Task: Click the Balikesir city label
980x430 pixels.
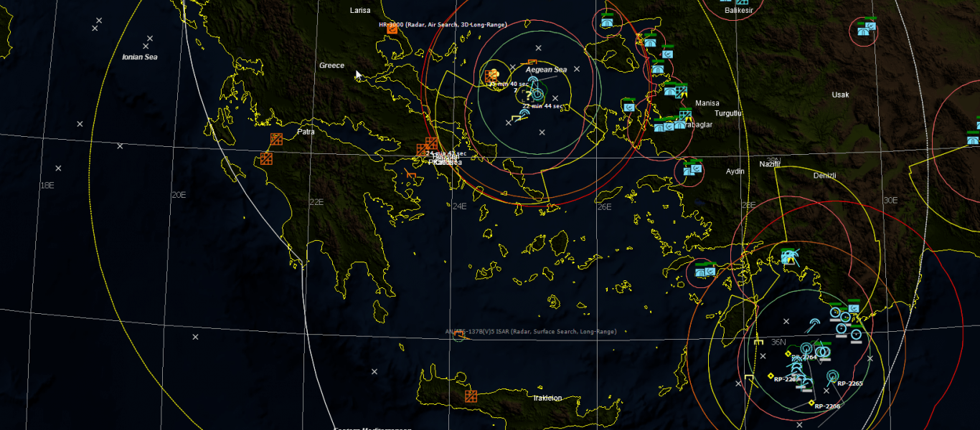Action: click(738, 11)
